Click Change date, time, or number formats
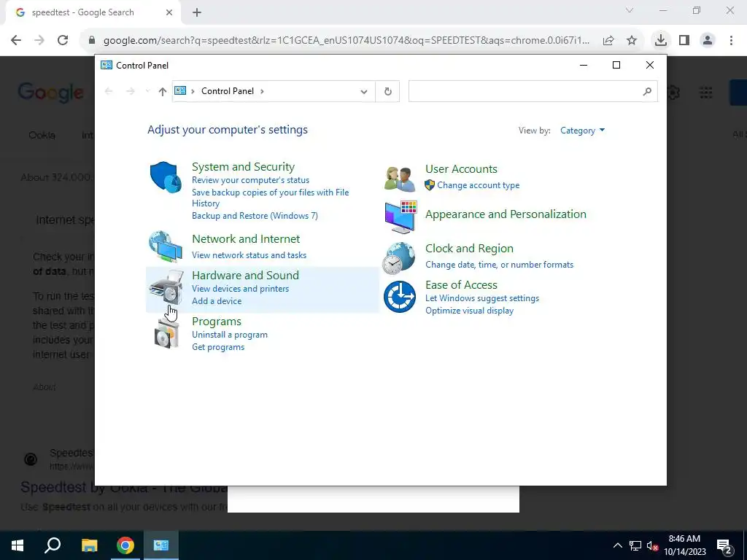This screenshot has width=747, height=560. [499, 265]
